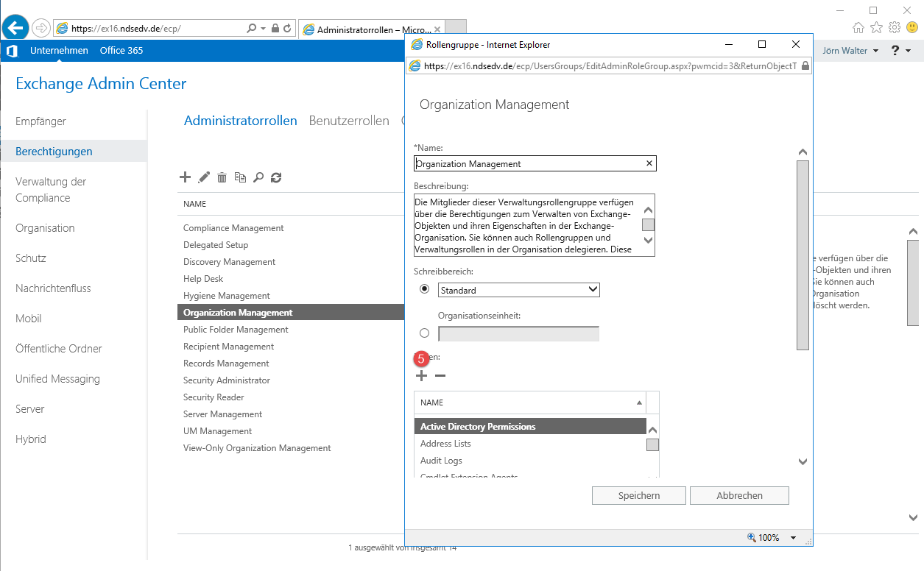Open the Jörn Walter user menu
This screenshot has height=571, width=924.
(850, 51)
